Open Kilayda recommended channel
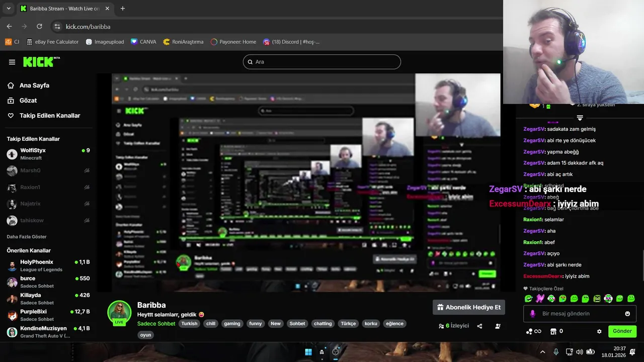 (48, 299)
